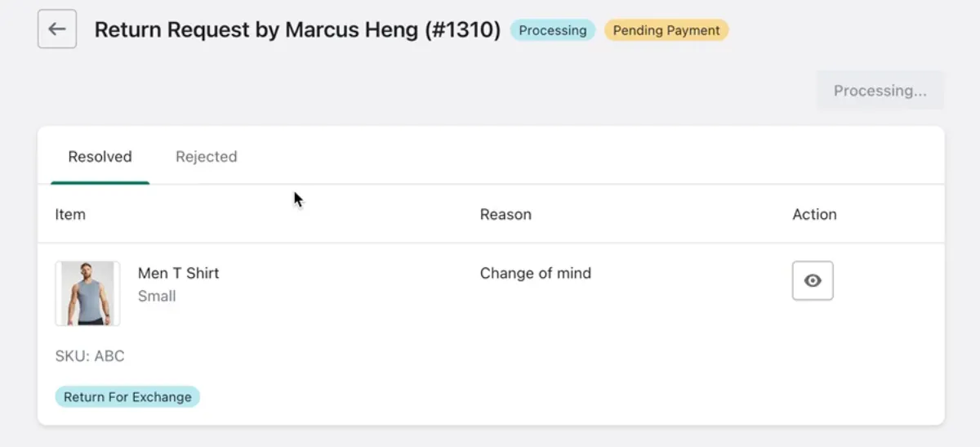Click order number #1310 in heading
Viewport: 980px width, 447px height.
[461, 30]
